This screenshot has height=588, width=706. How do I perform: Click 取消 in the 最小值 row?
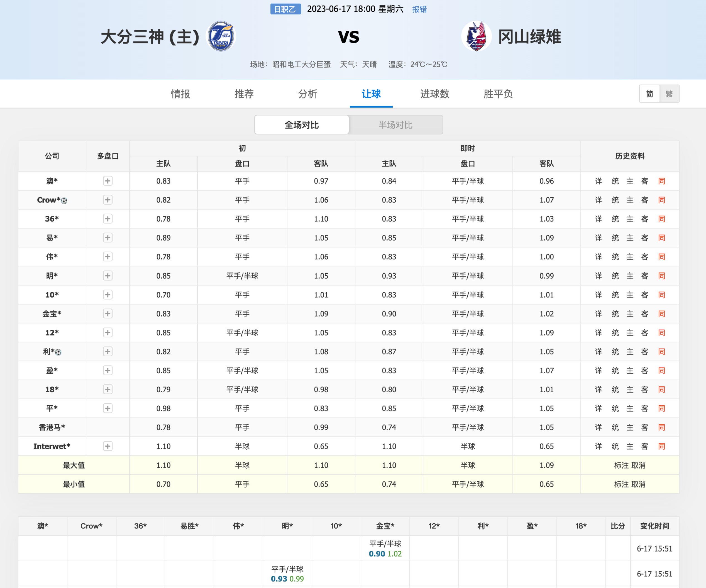[x=638, y=484]
